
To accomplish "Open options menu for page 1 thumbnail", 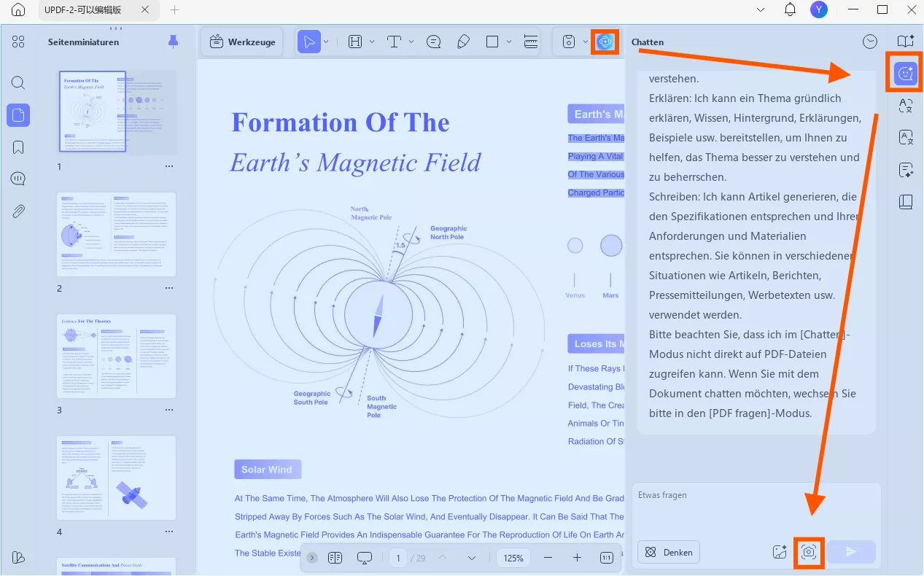I will pos(169,167).
